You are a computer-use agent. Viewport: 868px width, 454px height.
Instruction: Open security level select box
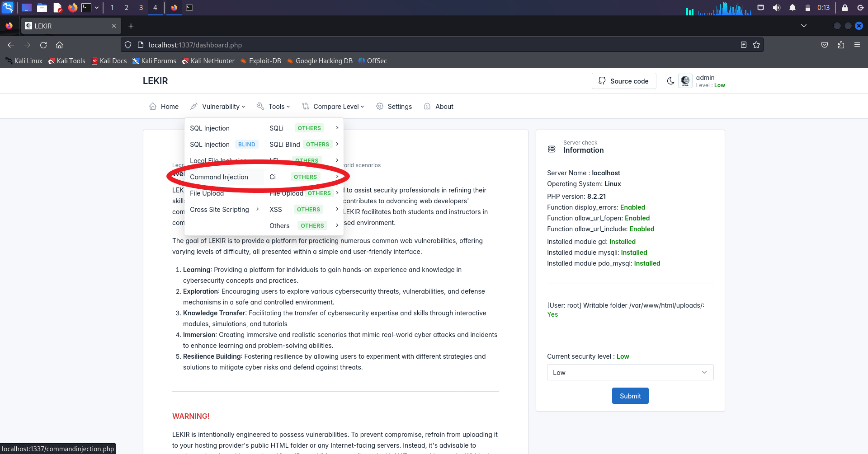(x=630, y=373)
